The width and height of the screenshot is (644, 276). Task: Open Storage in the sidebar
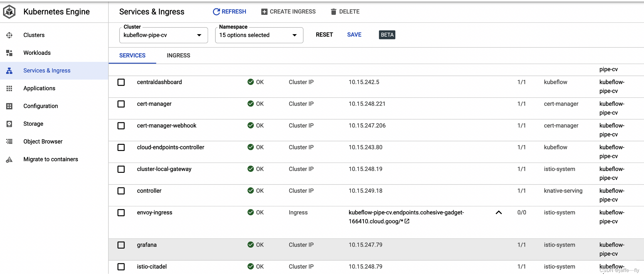click(x=33, y=124)
